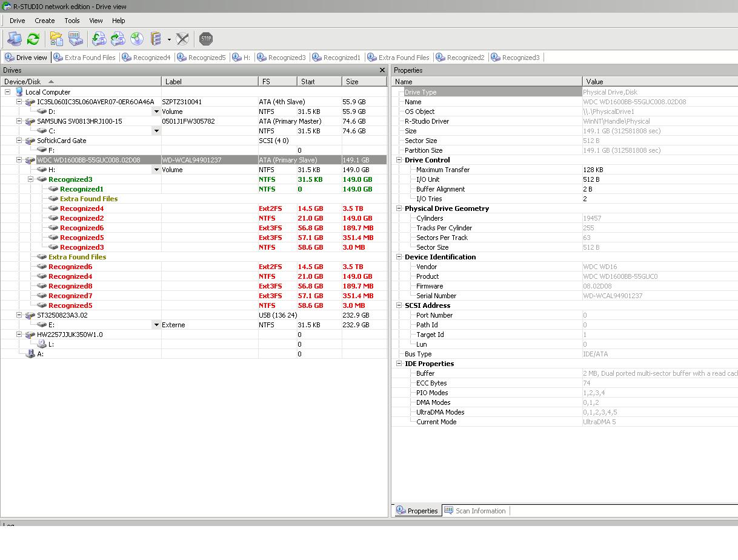Click the disk icon of ST3250823A3.02
This screenshot has height=560, width=738.
click(30, 315)
